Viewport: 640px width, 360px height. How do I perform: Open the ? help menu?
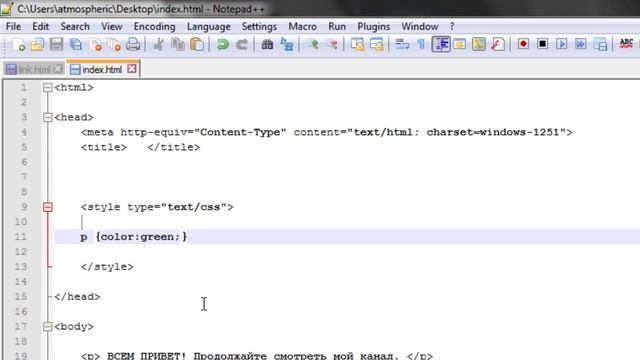(x=452, y=27)
